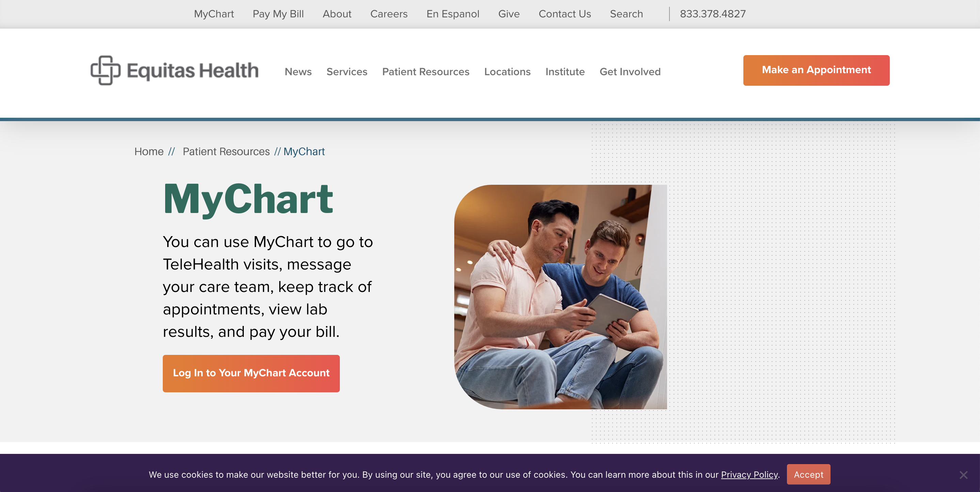
Task: Expand the Locations navigation dropdown
Action: [x=507, y=71]
